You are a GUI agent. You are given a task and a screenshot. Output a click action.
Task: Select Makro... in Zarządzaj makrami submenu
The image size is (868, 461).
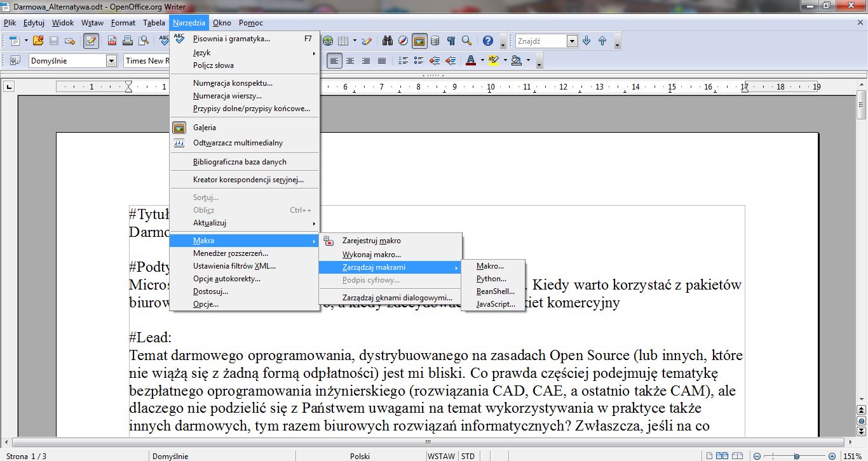(x=493, y=266)
